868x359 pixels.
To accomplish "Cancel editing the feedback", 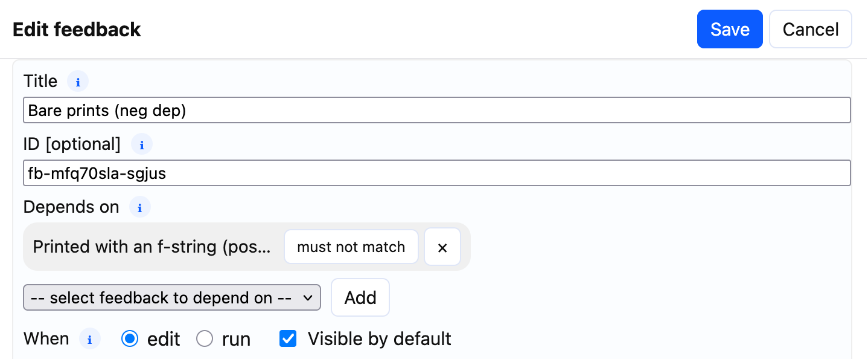I will (810, 29).
